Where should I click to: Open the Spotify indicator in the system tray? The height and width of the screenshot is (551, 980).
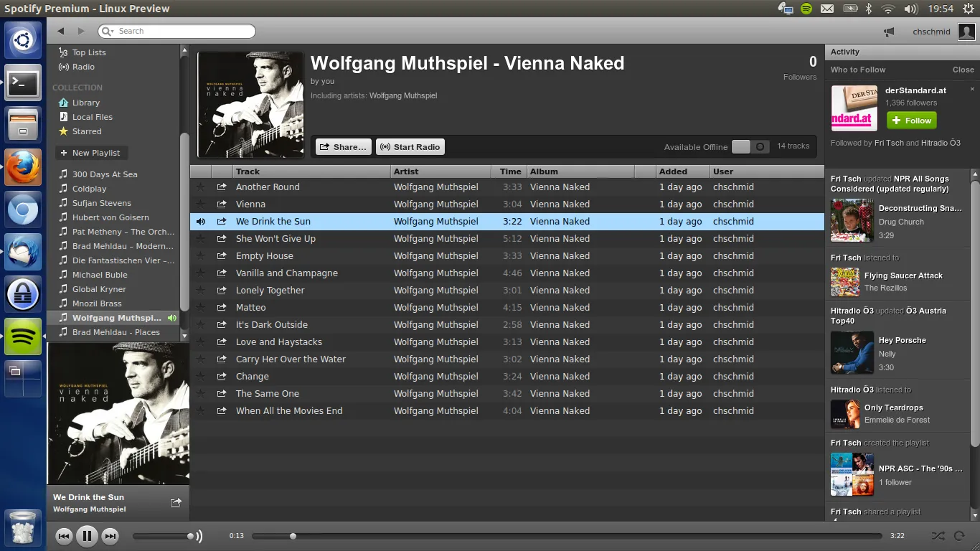pos(806,9)
